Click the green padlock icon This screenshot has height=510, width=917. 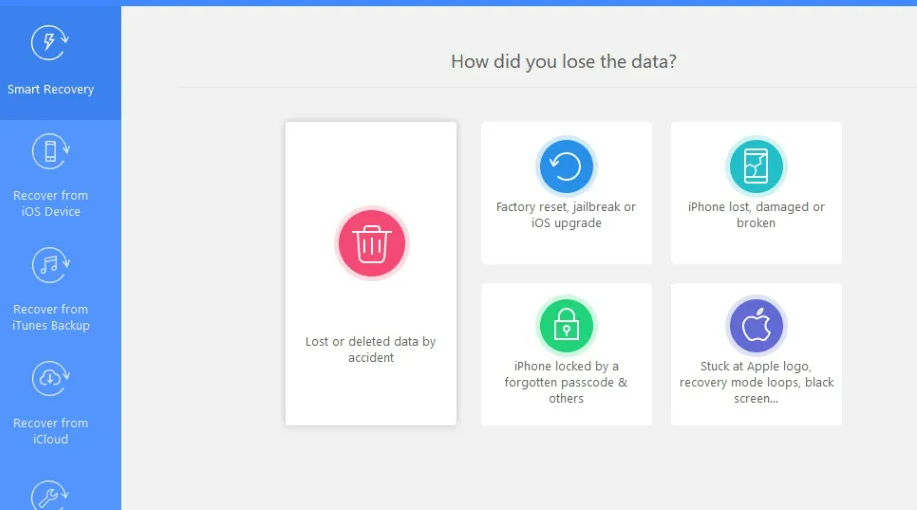pyautogui.click(x=566, y=326)
